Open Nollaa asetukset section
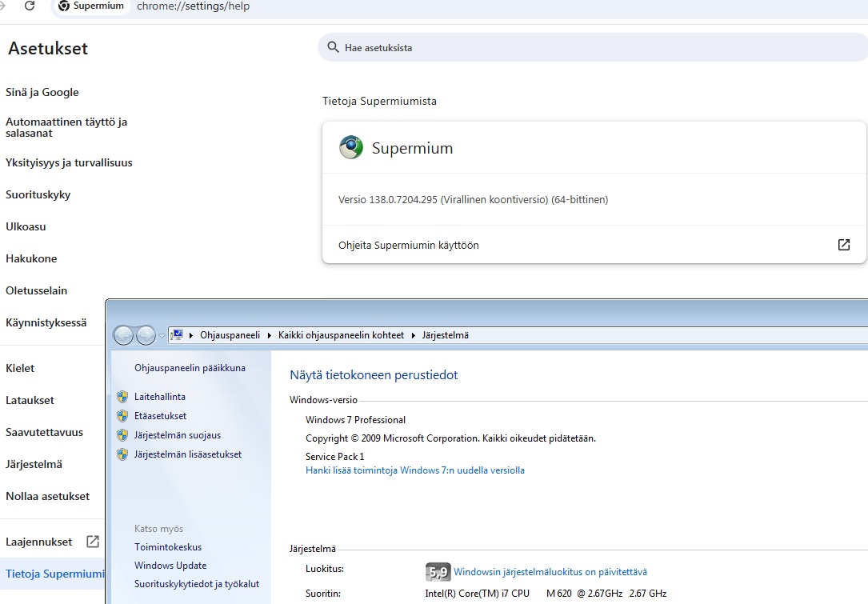Image resolution: width=868 pixels, height=604 pixels. pos(48,496)
